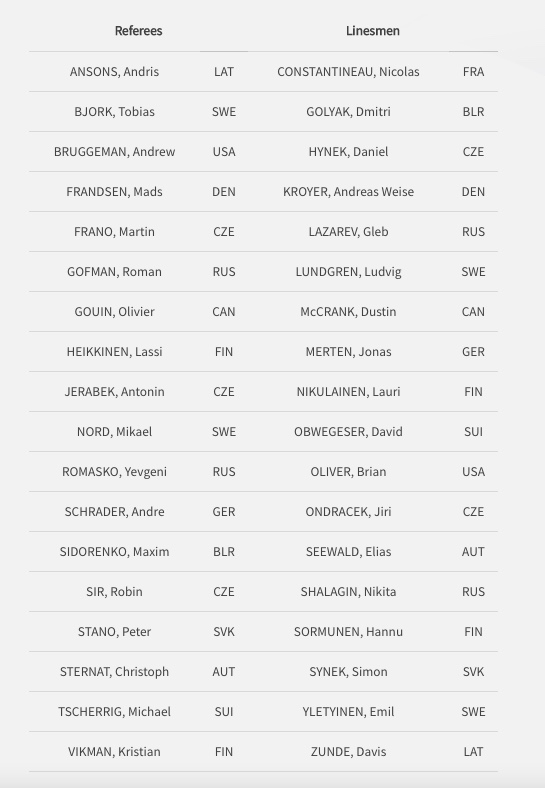Select referee GOUIN, Olivier
The height and width of the screenshot is (788, 545).
[114, 312]
